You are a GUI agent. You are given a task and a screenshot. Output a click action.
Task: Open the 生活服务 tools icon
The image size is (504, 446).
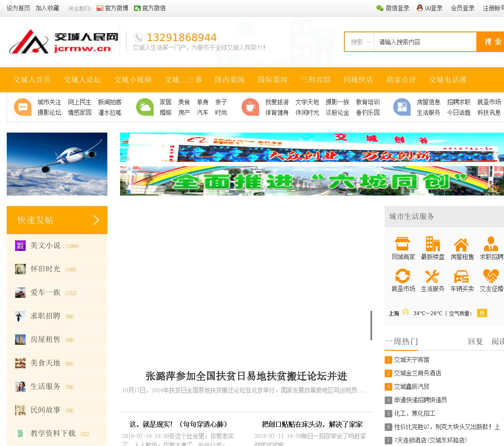[432, 276]
